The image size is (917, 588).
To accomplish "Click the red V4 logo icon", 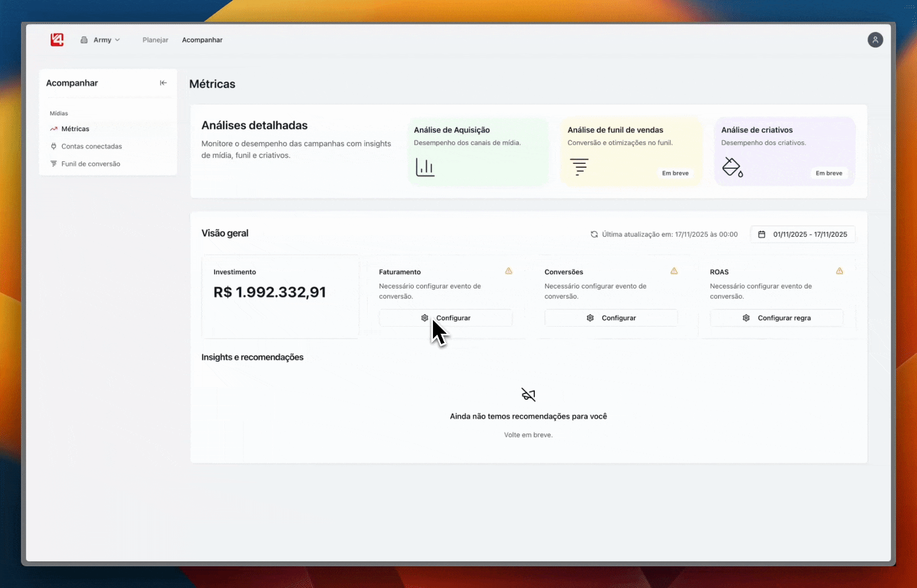I will point(57,40).
